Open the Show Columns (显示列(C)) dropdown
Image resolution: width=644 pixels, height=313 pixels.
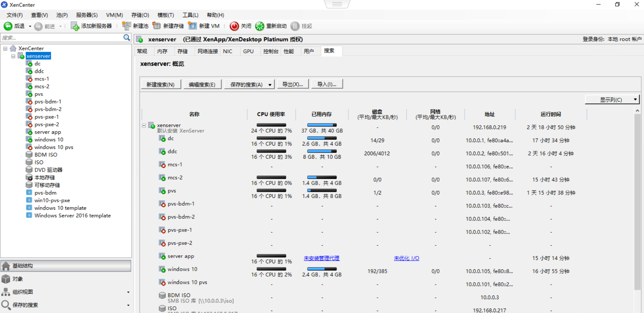tap(612, 100)
